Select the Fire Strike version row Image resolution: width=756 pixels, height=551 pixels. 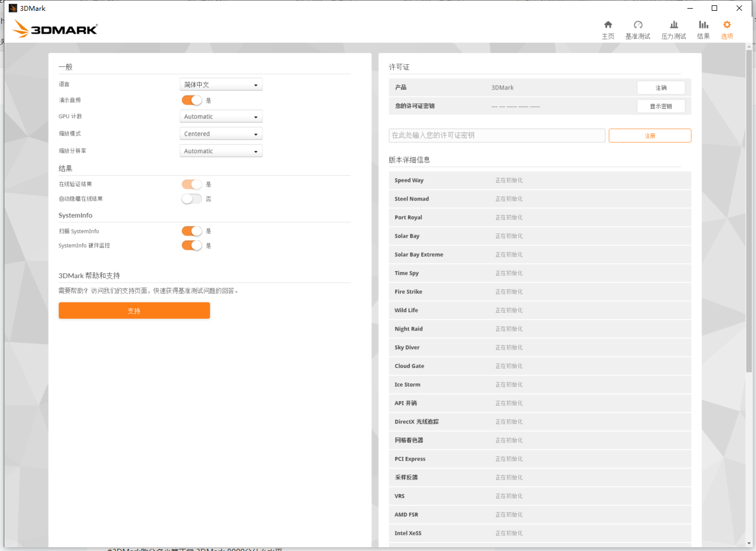coord(540,292)
